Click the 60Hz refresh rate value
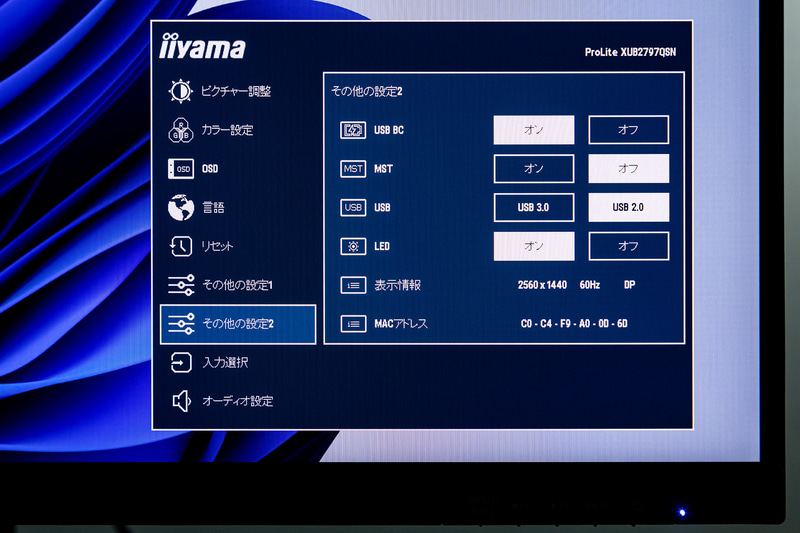This screenshot has height=533, width=800. 590,285
